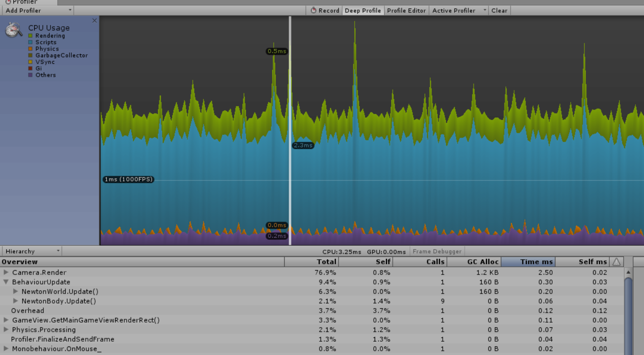Click the Profile Editor button
The height and width of the screenshot is (355, 644).
406,10
